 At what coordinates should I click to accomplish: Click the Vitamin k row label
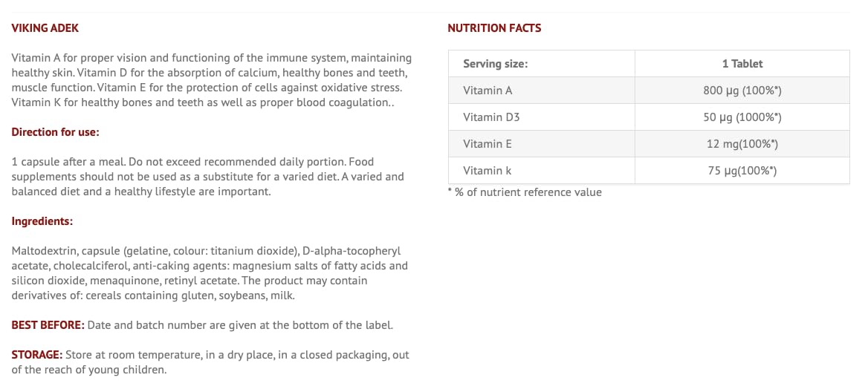[487, 171]
